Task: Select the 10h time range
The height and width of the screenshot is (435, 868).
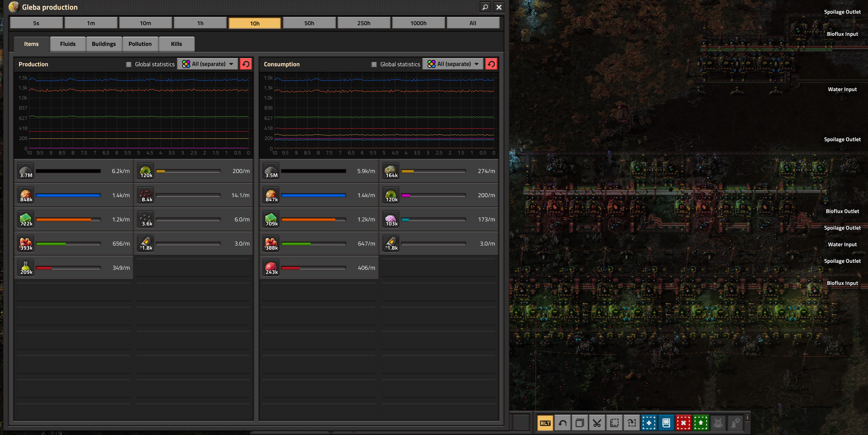Action: tap(255, 23)
